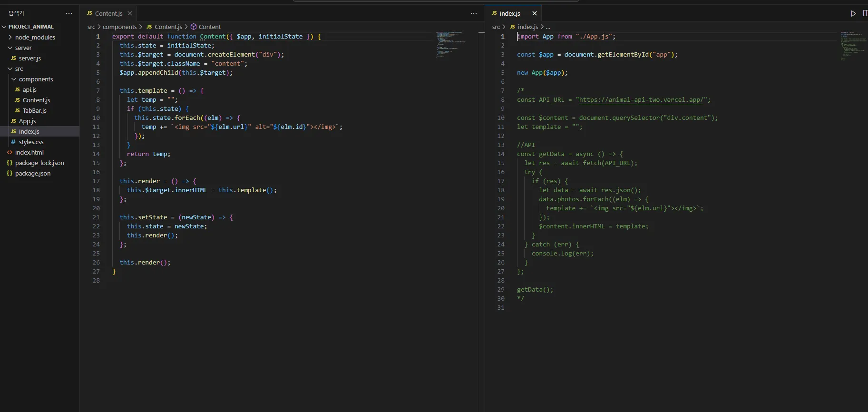This screenshot has height=412, width=868.
Task: Click 'createElement' on Content.js line 3
Action: pos(231,54)
